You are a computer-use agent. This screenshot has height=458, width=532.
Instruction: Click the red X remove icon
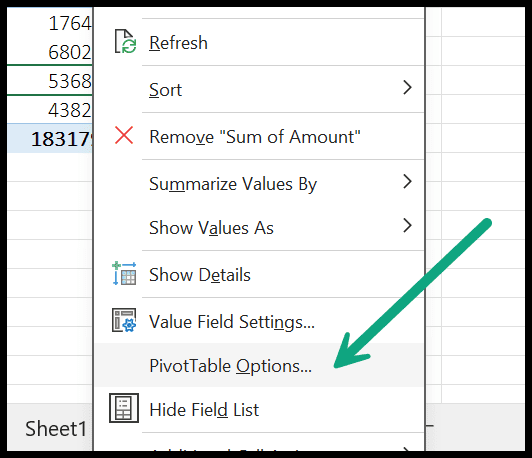tap(124, 135)
